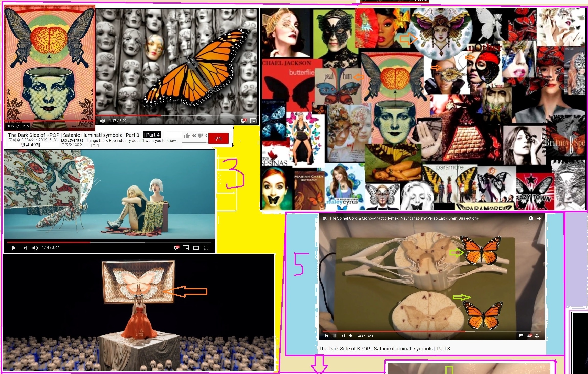Skip to next video in 1:14 player
Viewport: 588px width, 374px height.
(x=25, y=248)
